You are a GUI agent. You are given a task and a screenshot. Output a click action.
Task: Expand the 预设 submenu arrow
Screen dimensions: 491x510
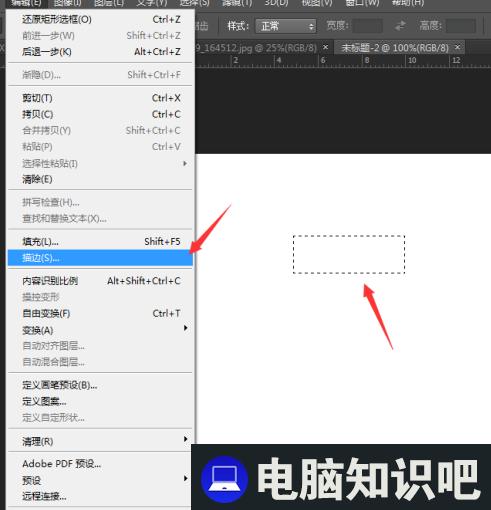[185, 479]
